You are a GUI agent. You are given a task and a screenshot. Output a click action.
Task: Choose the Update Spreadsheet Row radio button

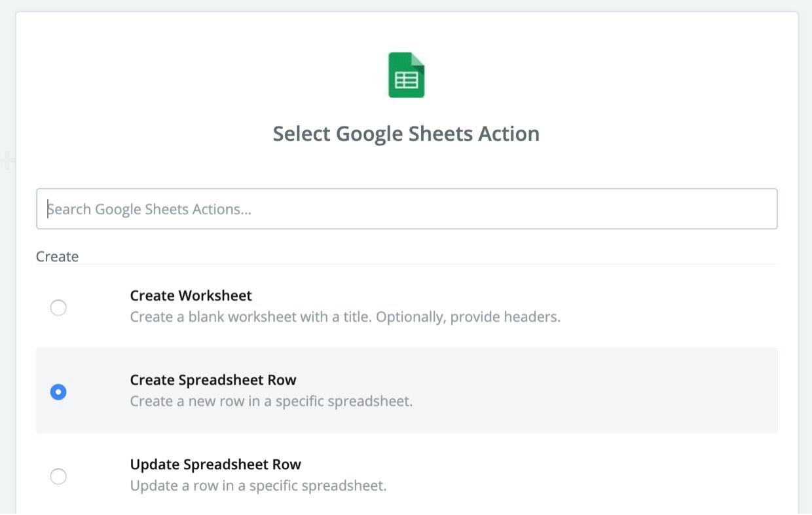pos(58,476)
